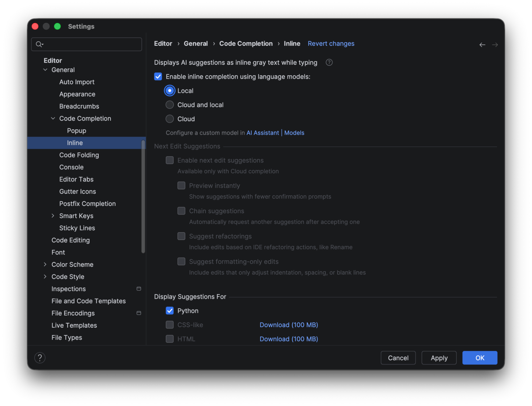Collapse the General tree section

(45, 70)
